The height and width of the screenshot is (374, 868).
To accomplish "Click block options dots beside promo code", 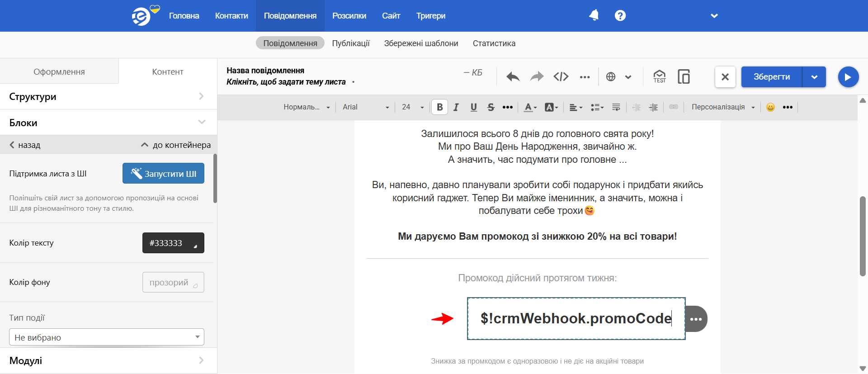I will pos(696,319).
